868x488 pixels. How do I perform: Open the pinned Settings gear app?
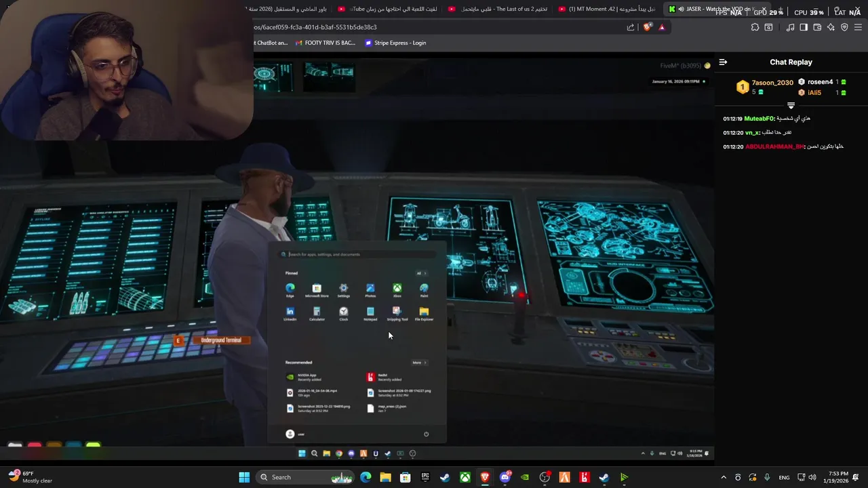tap(344, 290)
